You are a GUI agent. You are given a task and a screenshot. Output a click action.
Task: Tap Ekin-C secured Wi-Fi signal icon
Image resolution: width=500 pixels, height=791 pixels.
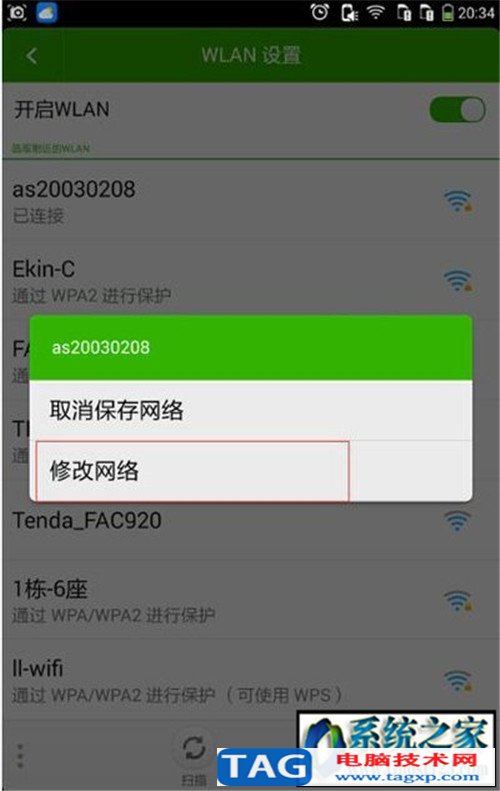coord(458,280)
